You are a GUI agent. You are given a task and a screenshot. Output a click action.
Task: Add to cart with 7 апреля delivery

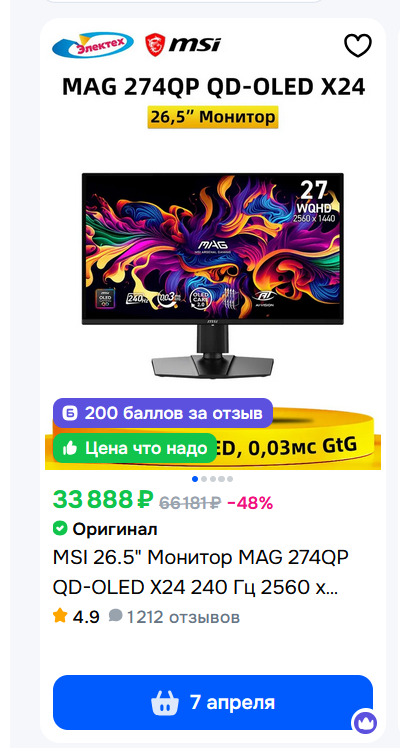pos(213,702)
